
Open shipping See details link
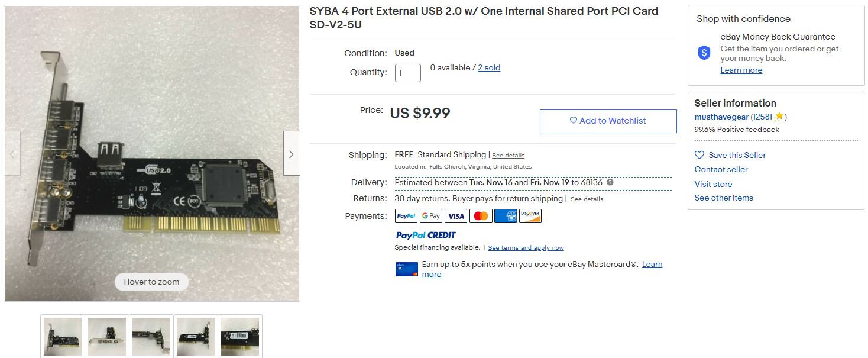tap(508, 155)
